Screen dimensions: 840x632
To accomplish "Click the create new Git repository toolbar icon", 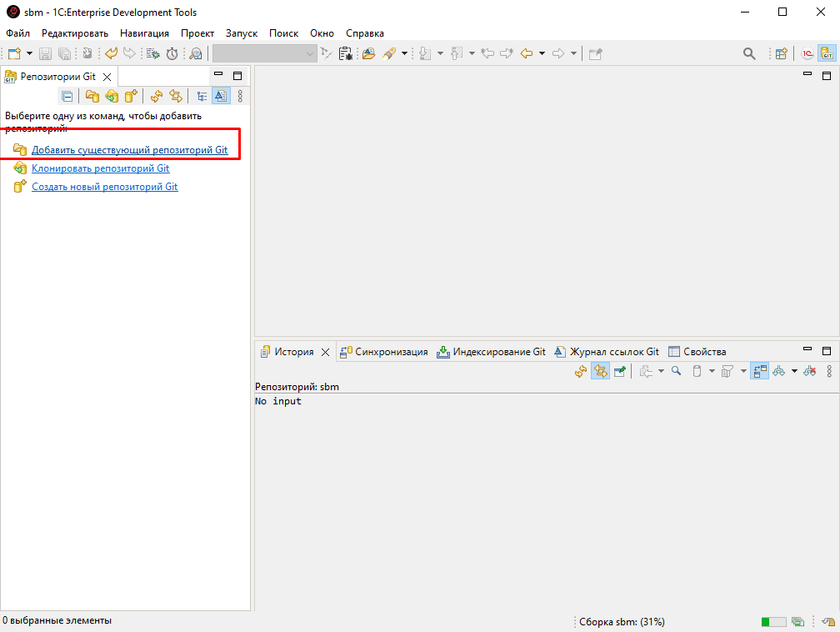I will click(x=131, y=96).
